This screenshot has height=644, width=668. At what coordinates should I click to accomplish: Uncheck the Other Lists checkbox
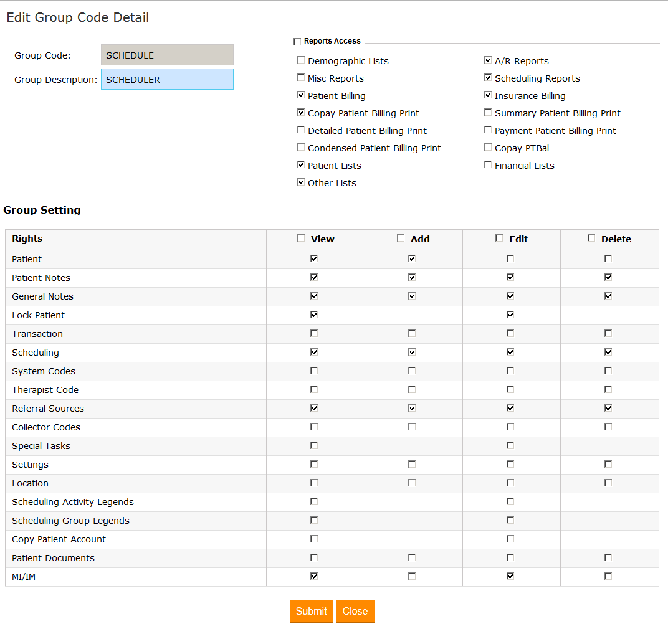(302, 182)
